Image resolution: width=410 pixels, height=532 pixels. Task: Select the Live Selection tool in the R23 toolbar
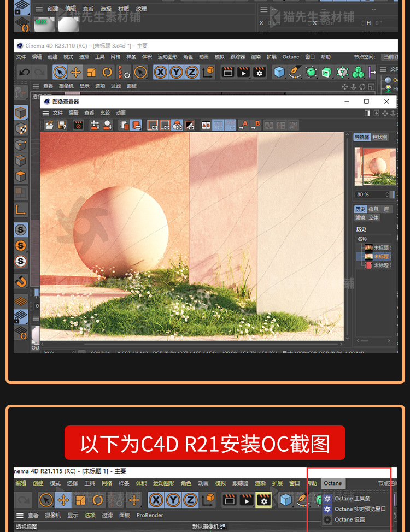coord(60,72)
